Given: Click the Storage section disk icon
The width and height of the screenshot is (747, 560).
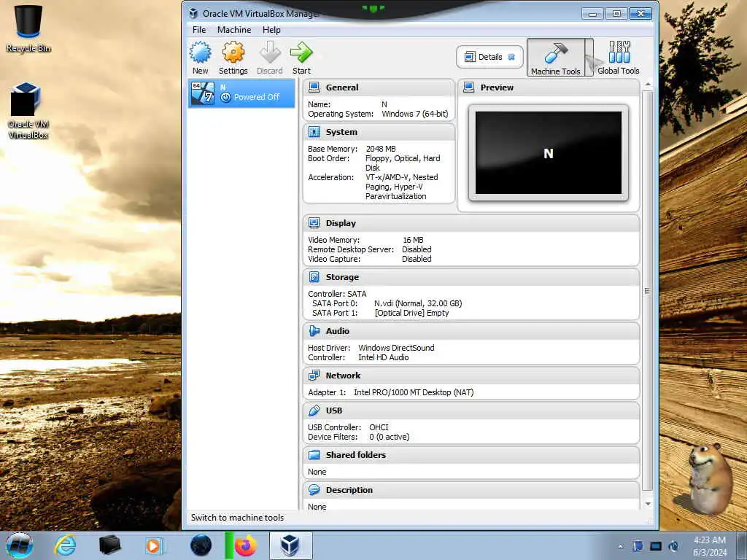Looking at the screenshot, I should (x=314, y=277).
